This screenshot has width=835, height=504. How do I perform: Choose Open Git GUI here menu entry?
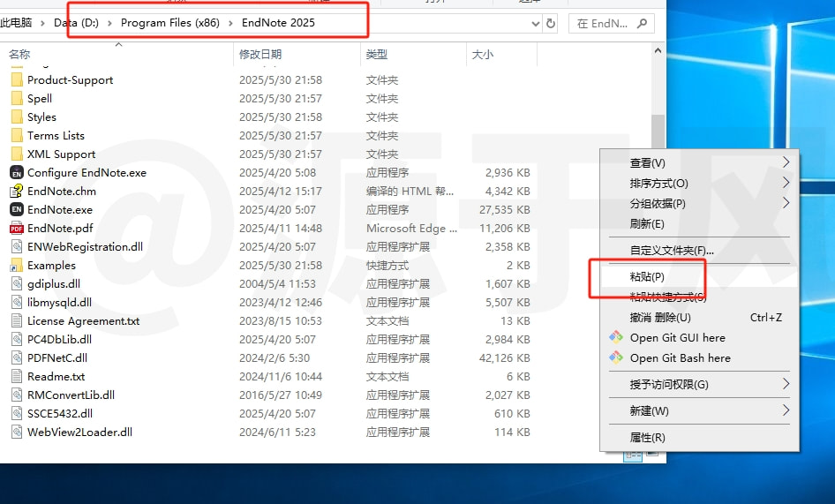coord(699,338)
